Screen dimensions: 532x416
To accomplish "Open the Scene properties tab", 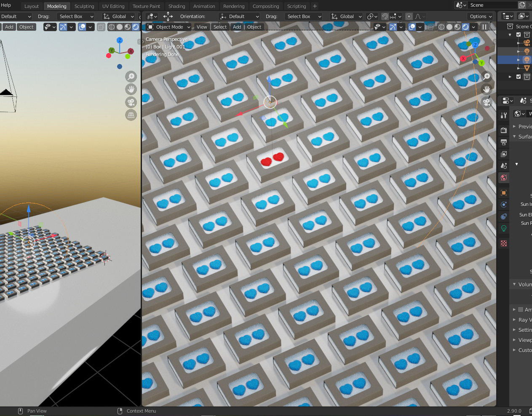I will tap(503, 166).
